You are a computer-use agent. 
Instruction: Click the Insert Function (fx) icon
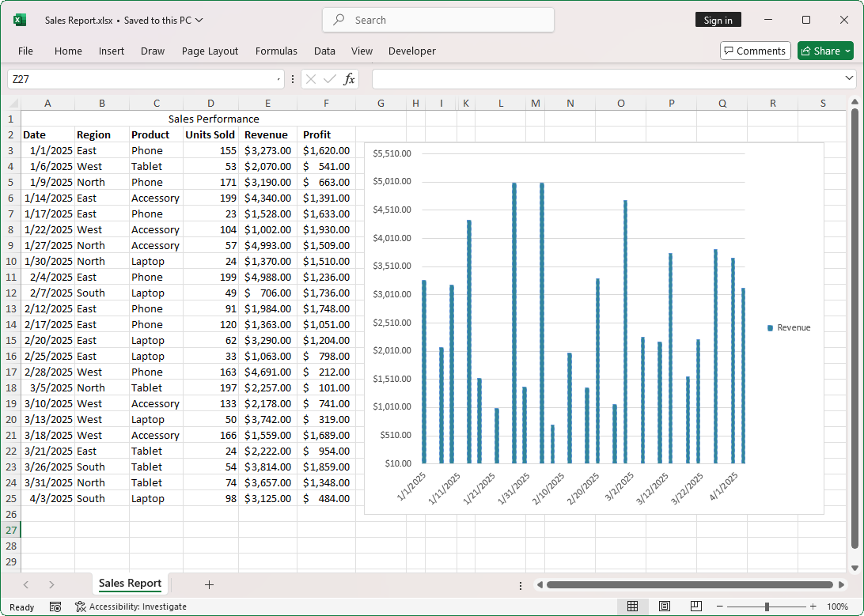point(349,79)
